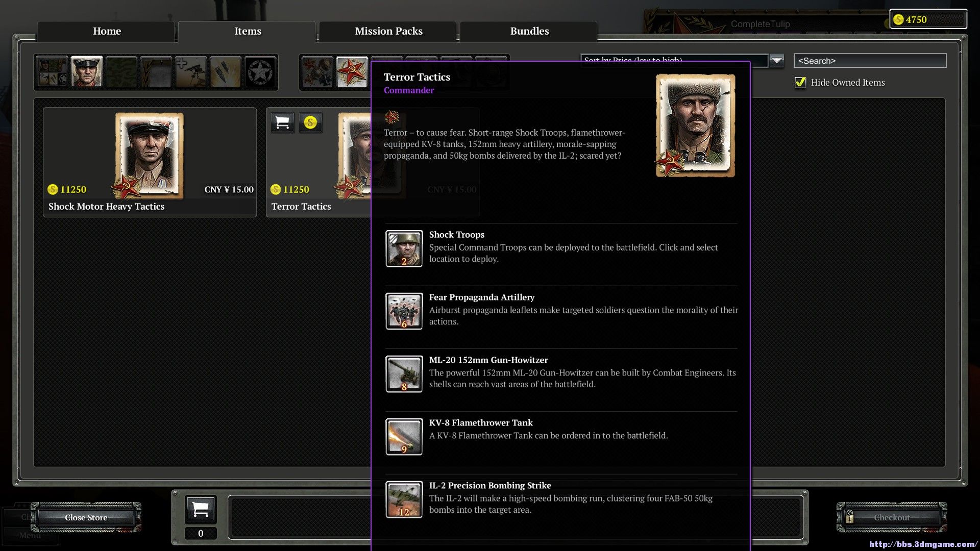980x551 pixels.
Task: Click the Close Store button
Action: (x=86, y=517)
